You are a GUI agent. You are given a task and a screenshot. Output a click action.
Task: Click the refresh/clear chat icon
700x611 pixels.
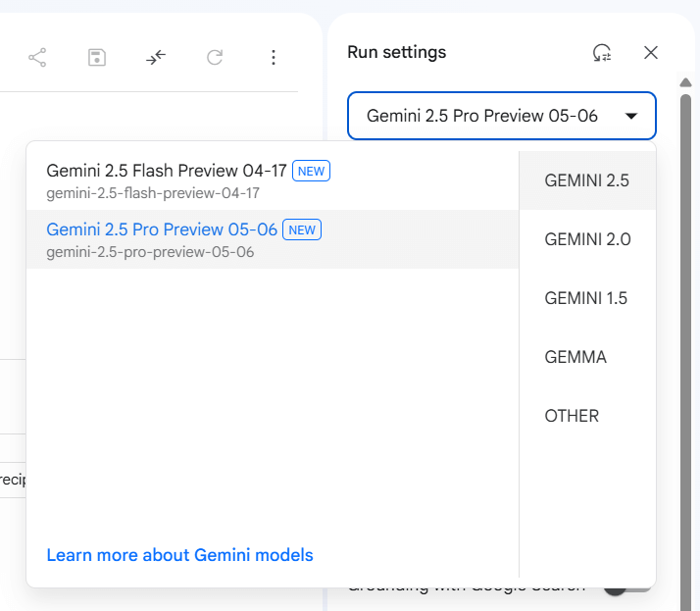(215, 57)
